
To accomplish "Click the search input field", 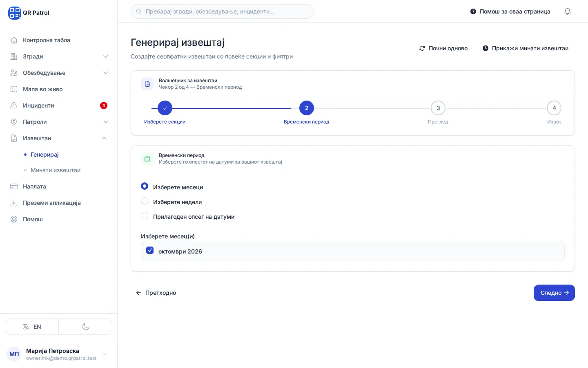I will click(x=222, y=11).
